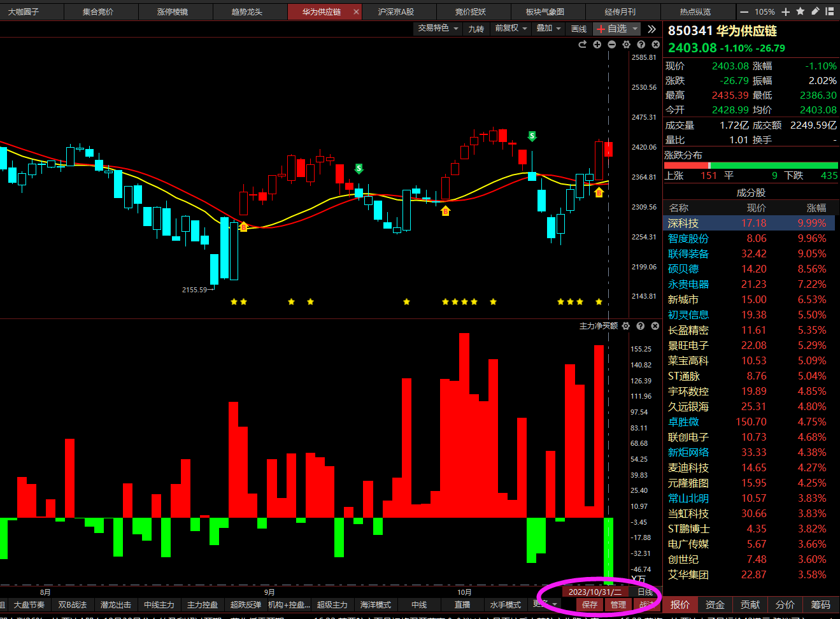Close the K-line chart panel with its X icon

click(655, 45)
